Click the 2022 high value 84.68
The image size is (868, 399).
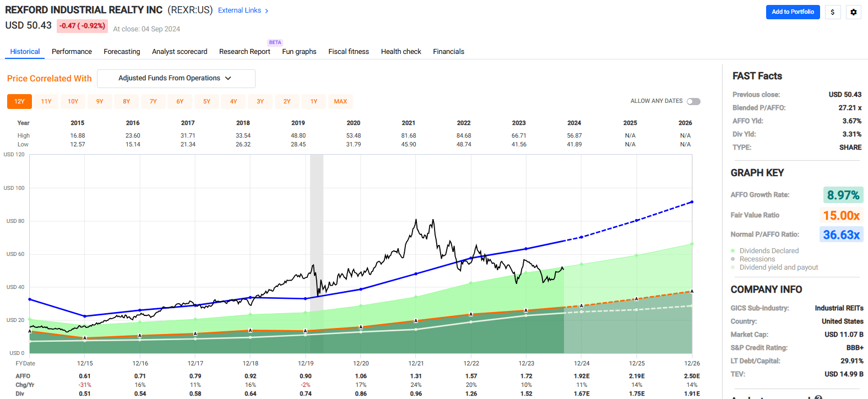coord(464,135)
